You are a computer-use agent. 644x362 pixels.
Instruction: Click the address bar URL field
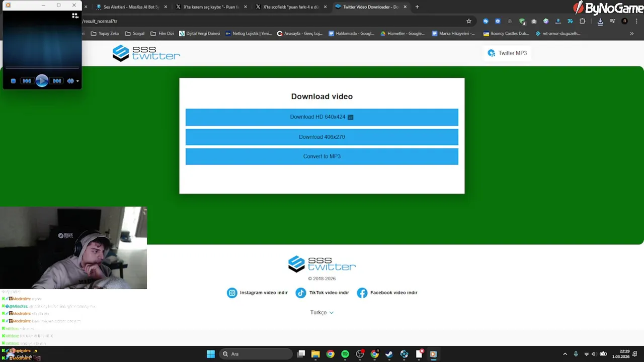[272, 21]
